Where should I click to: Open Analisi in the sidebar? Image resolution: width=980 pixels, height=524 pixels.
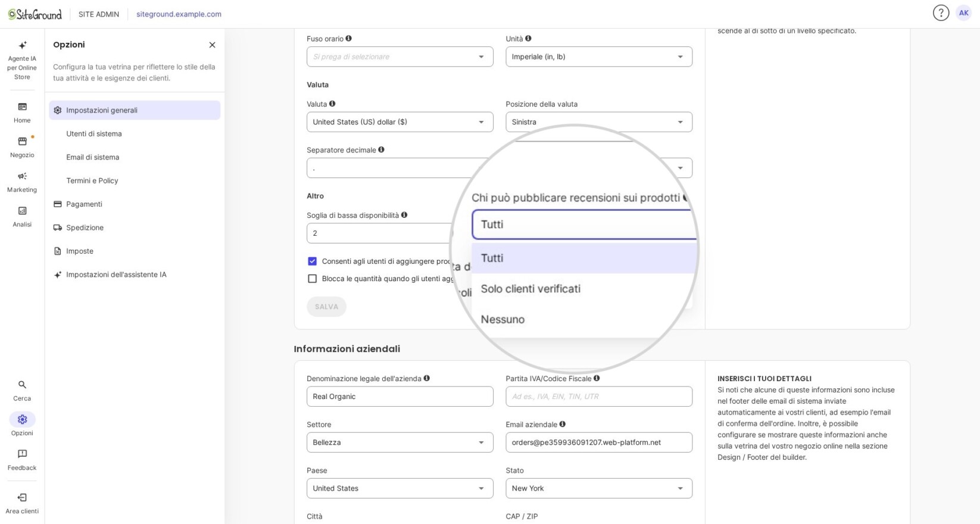pos(22,217)
